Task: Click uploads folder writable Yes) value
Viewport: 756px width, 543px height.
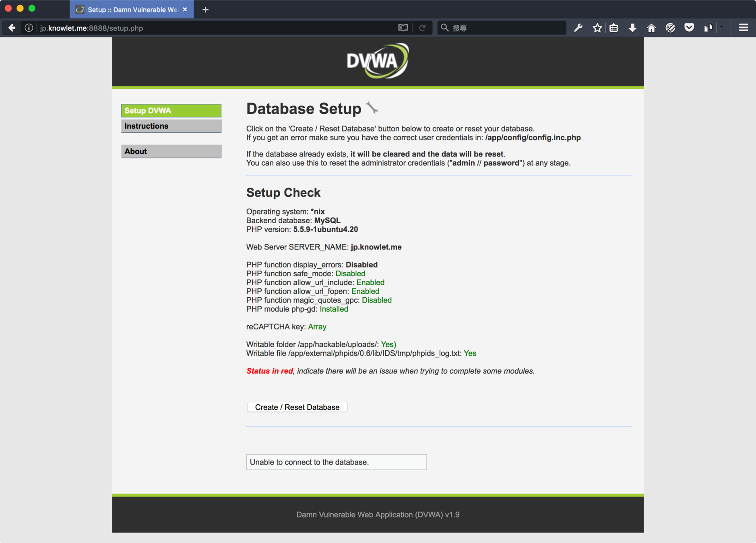Action: coord(388,344)
